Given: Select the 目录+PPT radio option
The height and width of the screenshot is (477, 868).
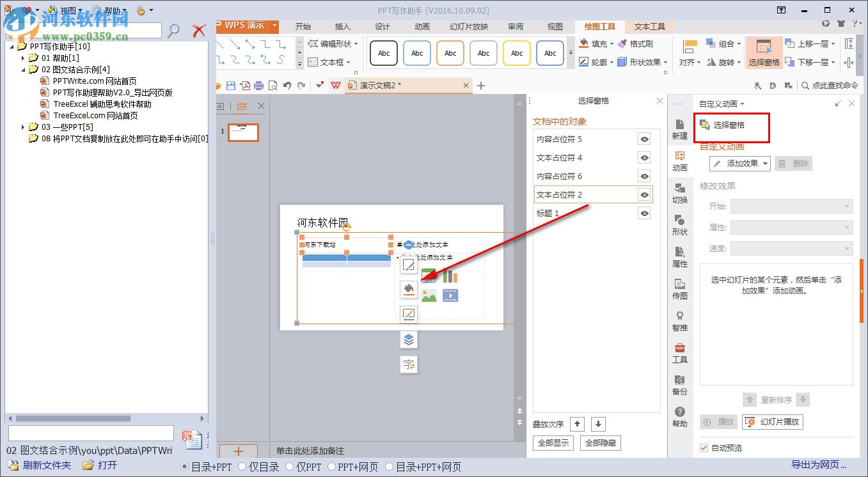Looking at the screenshot, I should point(185,467).
